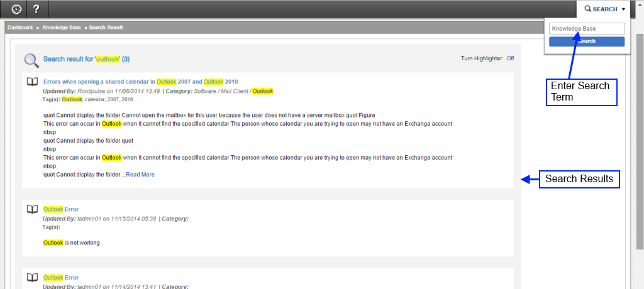Click the magnifier icon beside SEARCH
Screen dimensions: 644x289
(588, 9)
